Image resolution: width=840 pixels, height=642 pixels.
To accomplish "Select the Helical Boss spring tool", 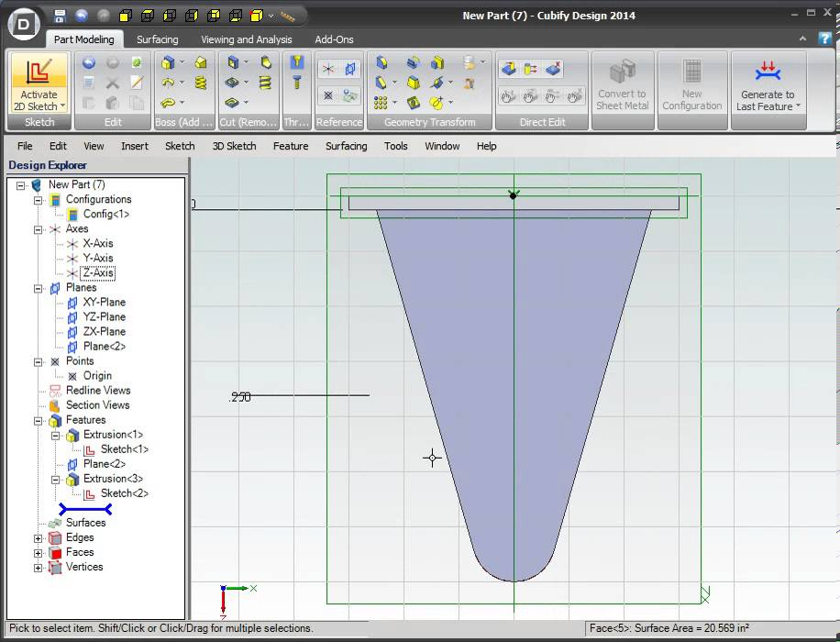I will 201,83.
